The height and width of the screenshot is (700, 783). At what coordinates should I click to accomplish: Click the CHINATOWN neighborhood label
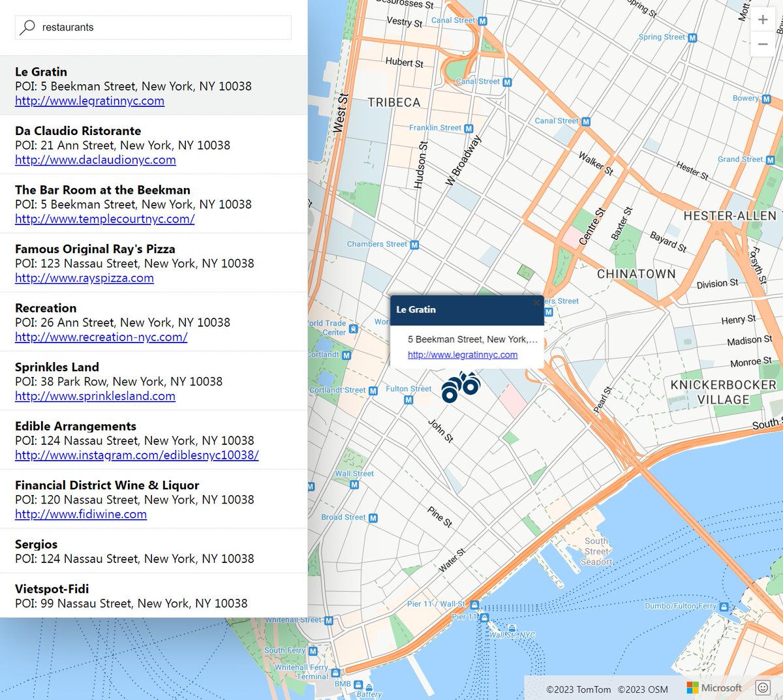636,274
